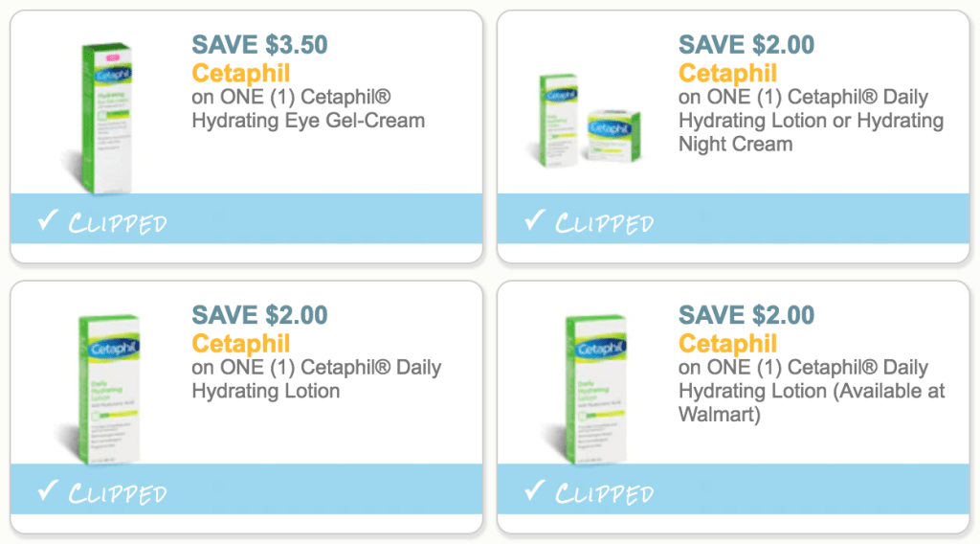
Task: Click the Clipped bar on Eye Gel-Cream coupon
Action: tap(246, 219)
